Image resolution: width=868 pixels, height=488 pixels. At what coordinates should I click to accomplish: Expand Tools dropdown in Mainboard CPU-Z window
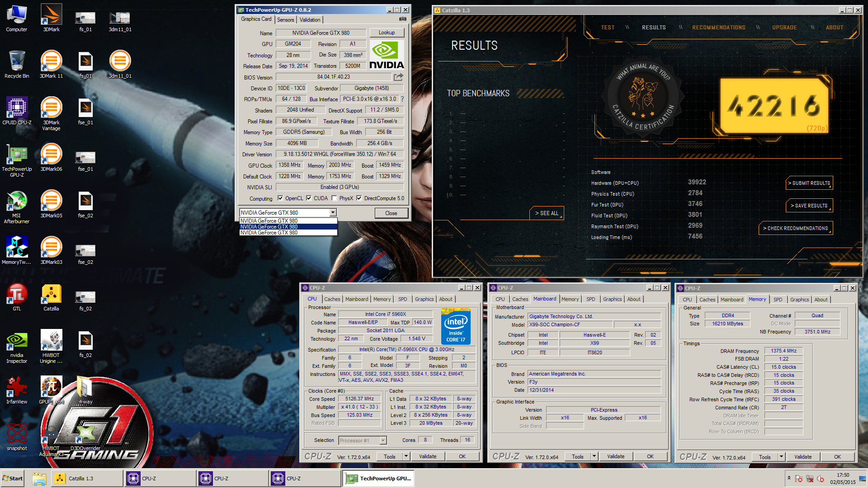pyautogui.click(x=594, y=456)
